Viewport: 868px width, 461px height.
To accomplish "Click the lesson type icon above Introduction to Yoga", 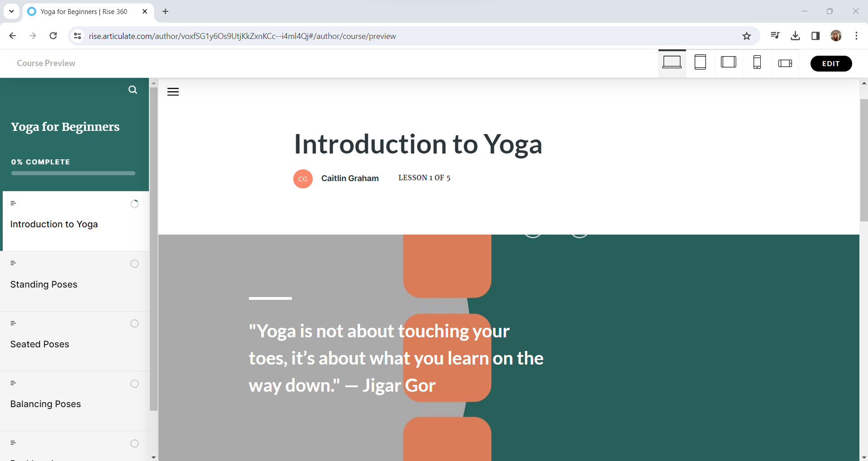I will [13, 203].
